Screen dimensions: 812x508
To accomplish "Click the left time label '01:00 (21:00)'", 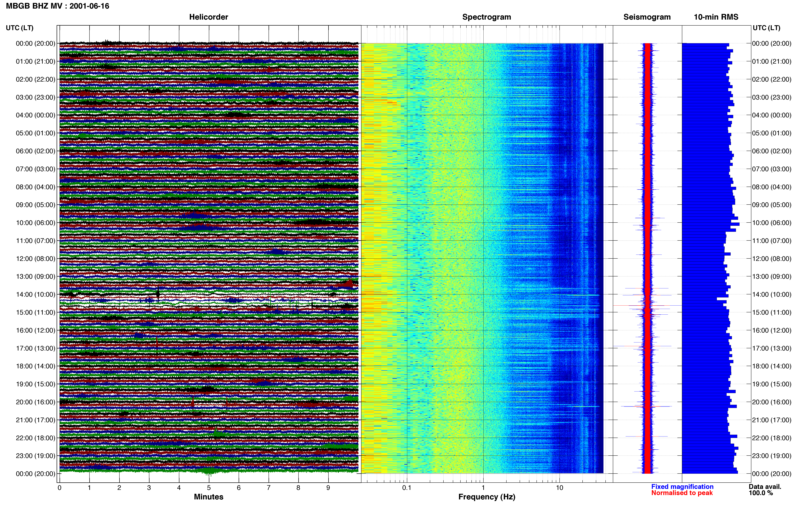I will 36,61.
